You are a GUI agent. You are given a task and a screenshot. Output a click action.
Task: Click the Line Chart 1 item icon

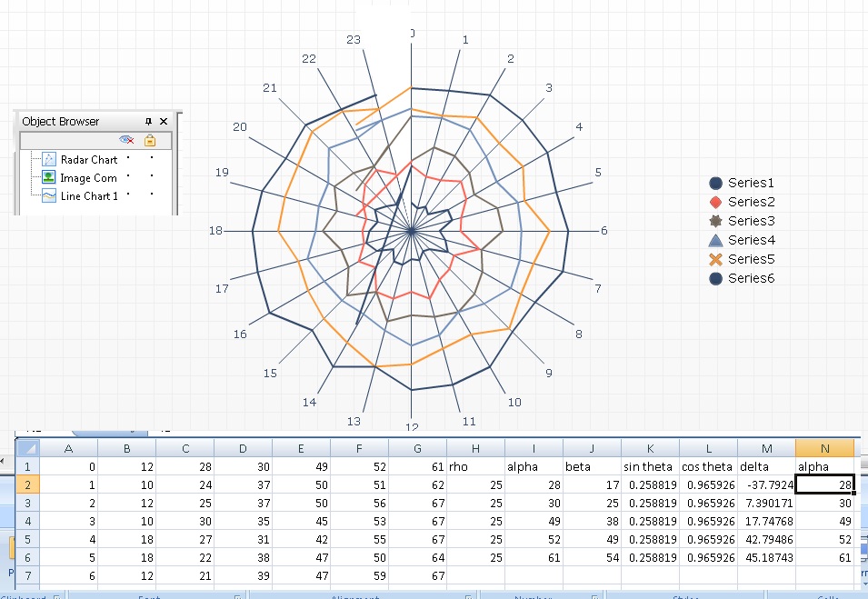[x=49, y=196]
